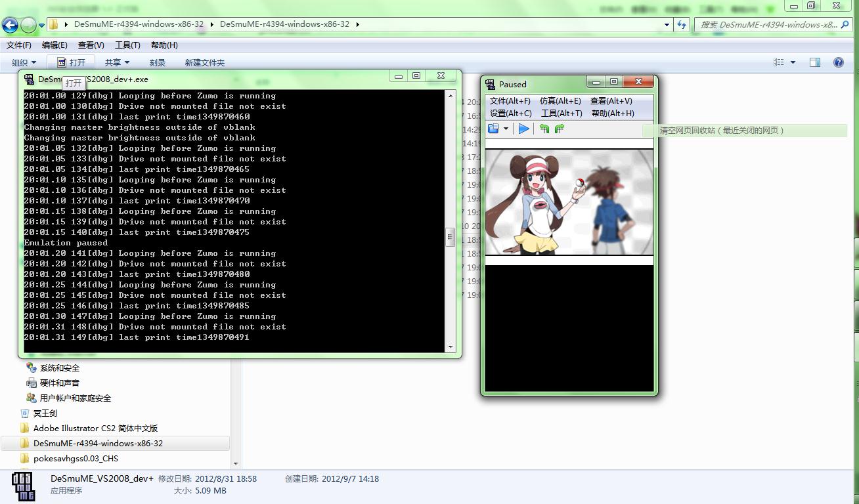
Task: Click the console window title bar icon
Action: [30, 79]
